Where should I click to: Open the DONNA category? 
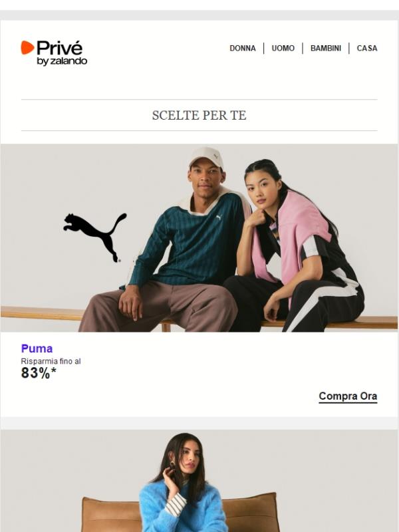243,48
